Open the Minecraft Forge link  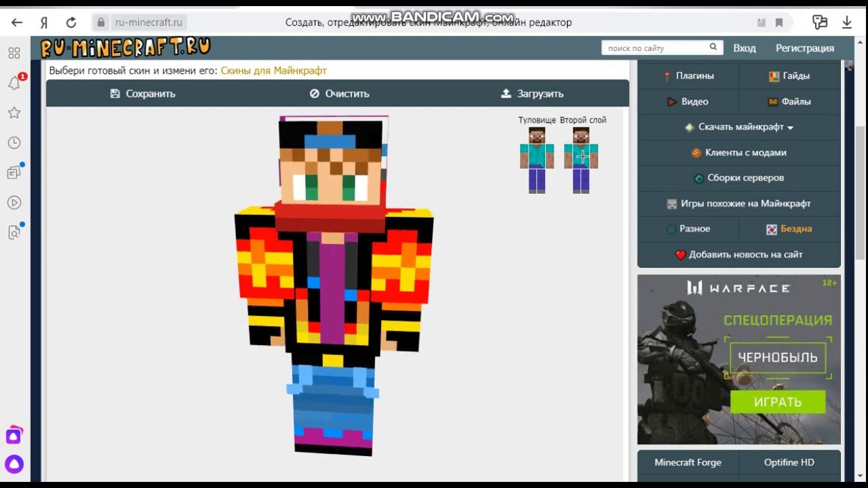coord(688,462)
